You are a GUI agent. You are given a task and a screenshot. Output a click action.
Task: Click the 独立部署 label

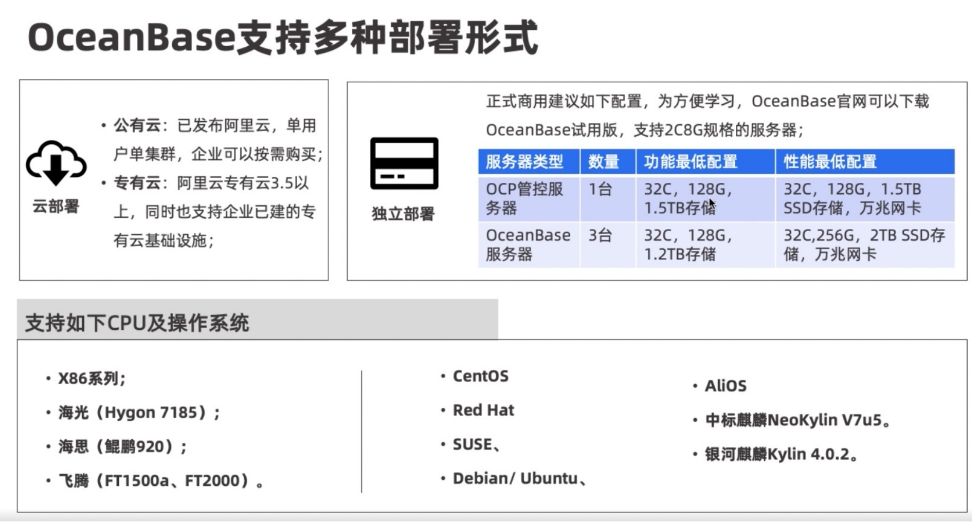coord(404,214)
